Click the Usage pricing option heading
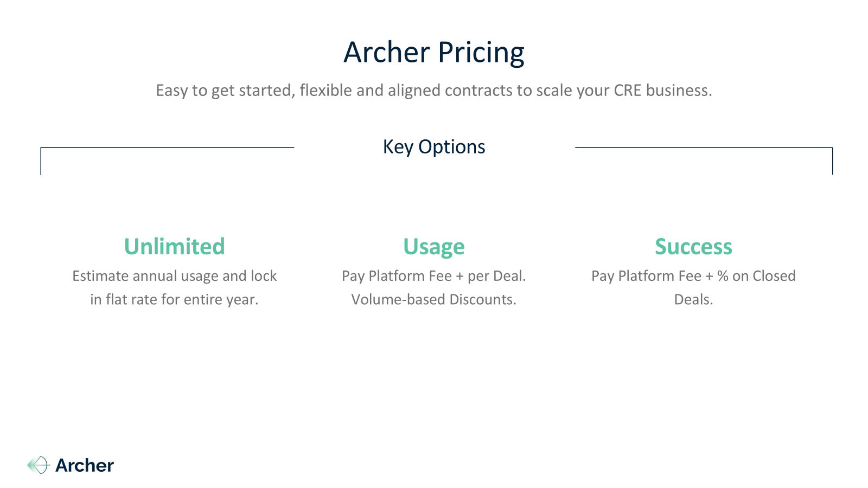The width and height of the screenshot is (868, 488). click(434, 247)
